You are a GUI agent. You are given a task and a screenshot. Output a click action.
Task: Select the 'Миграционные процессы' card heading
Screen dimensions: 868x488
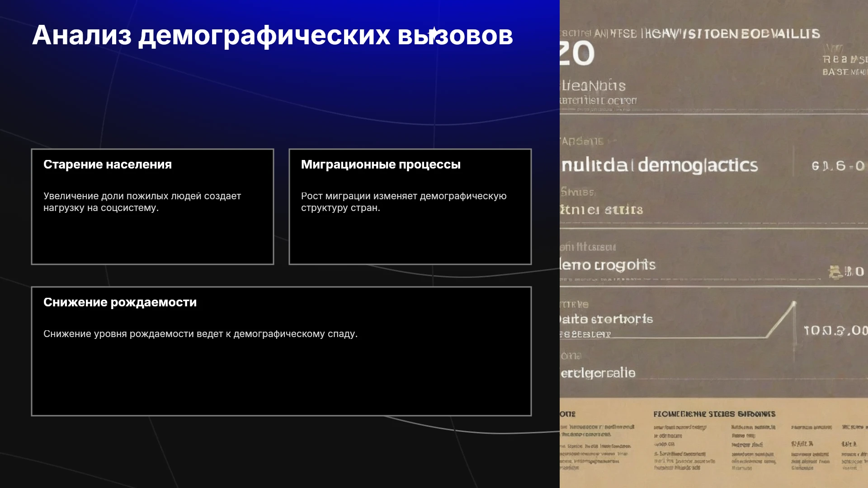point(381,164)
